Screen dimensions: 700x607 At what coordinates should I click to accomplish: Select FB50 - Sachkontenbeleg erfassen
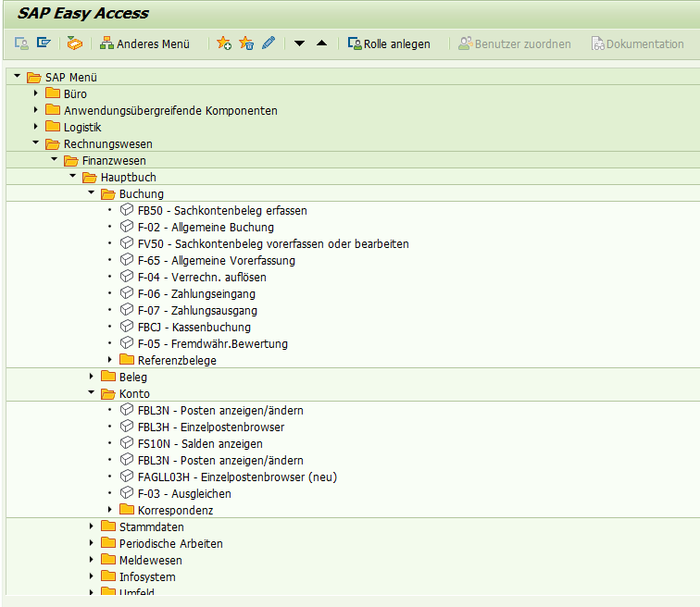pos(222,211)
